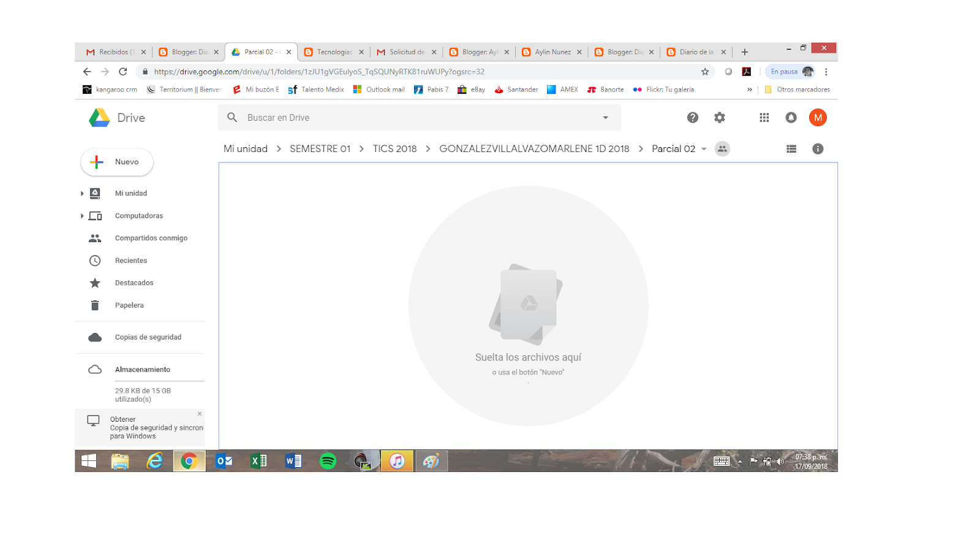Viewport: 980px width, 556px height.
Task: Go to TICS 2018 breadcrumb
Action: coord(394,149)
